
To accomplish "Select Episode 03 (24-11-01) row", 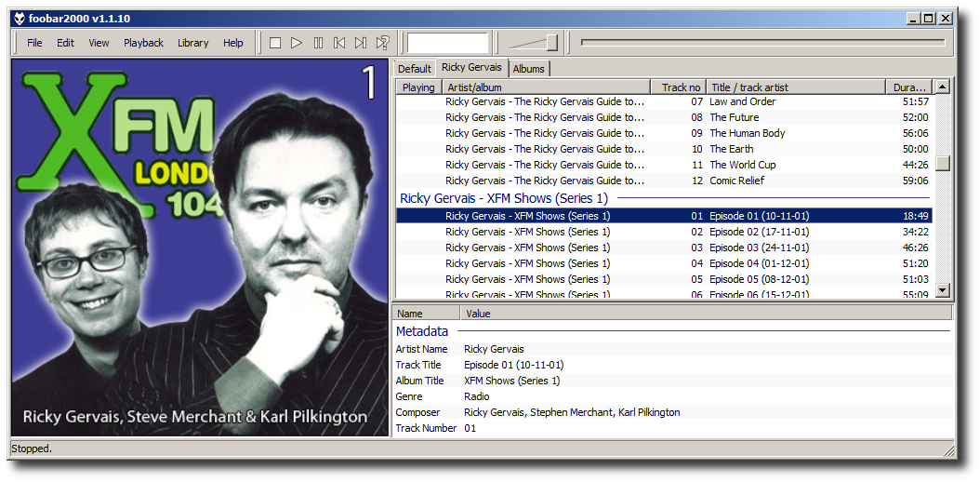I will pyautogui.click(x=665, y=248).
